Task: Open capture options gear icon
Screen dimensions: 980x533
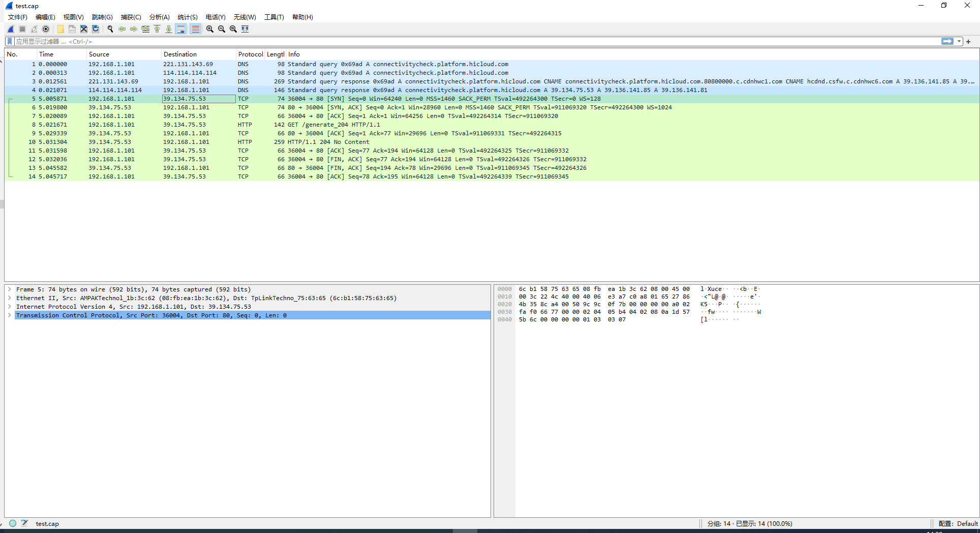Action: pyautogui.click(x=46, y=29)
